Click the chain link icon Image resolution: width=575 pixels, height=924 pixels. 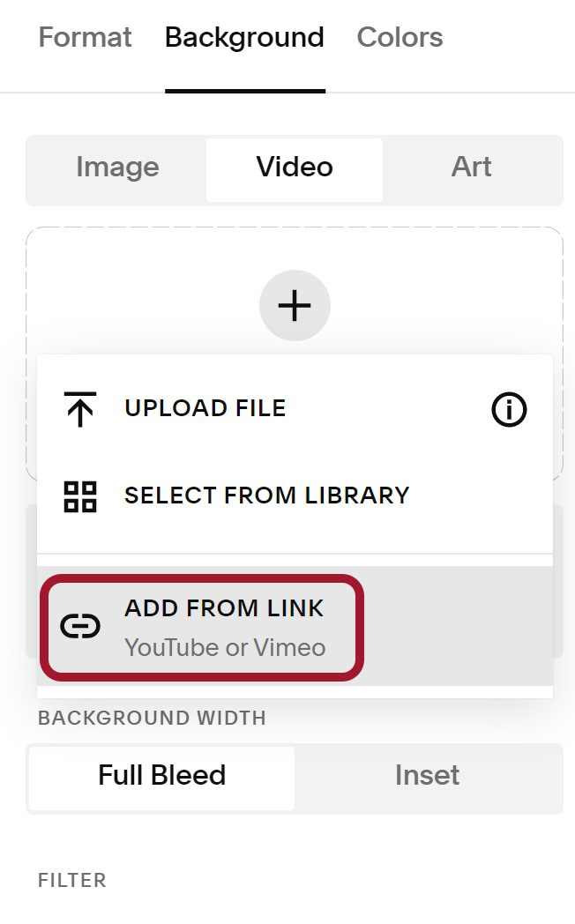click(80, 626)
